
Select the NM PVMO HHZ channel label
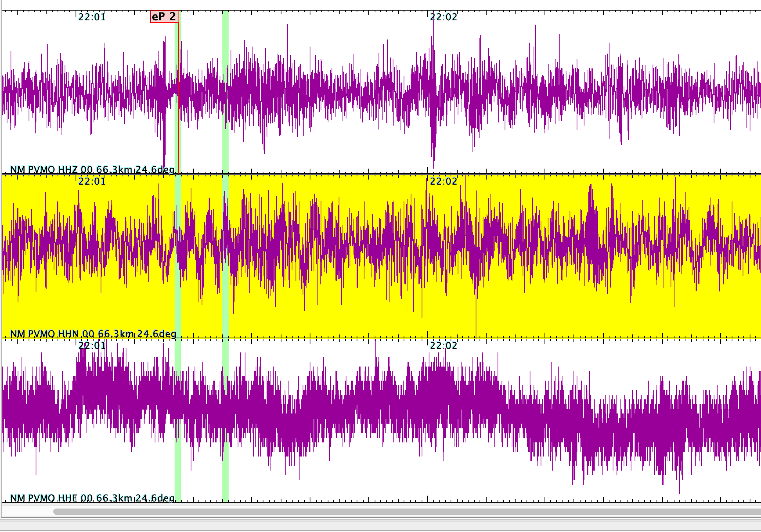point(92,170)
